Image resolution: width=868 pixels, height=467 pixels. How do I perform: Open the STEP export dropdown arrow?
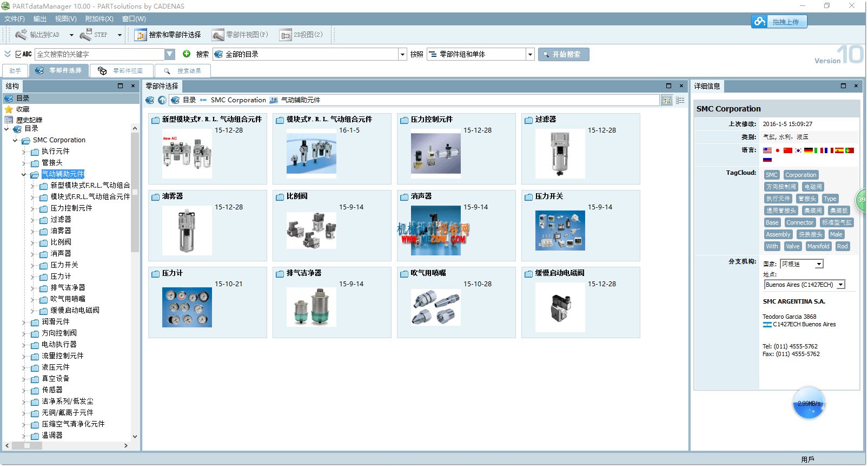pos(120,35)
